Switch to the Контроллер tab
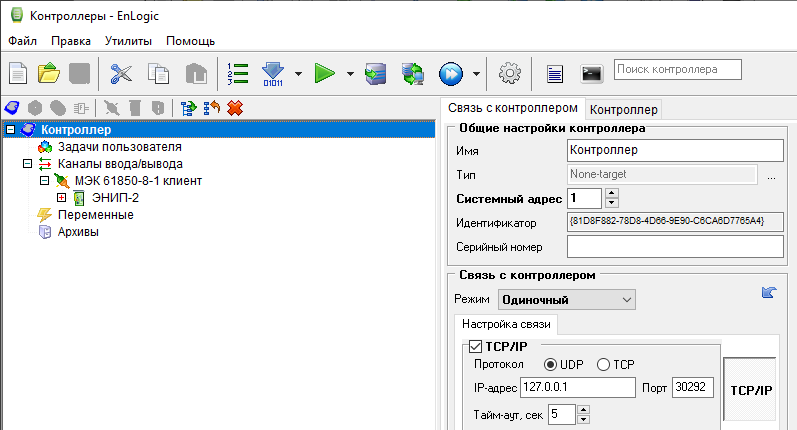Screen dimensions: 797x430 coord(623,109)
